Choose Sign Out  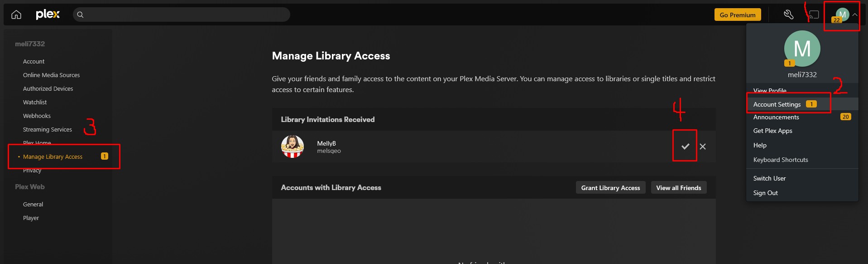[802, 193]
